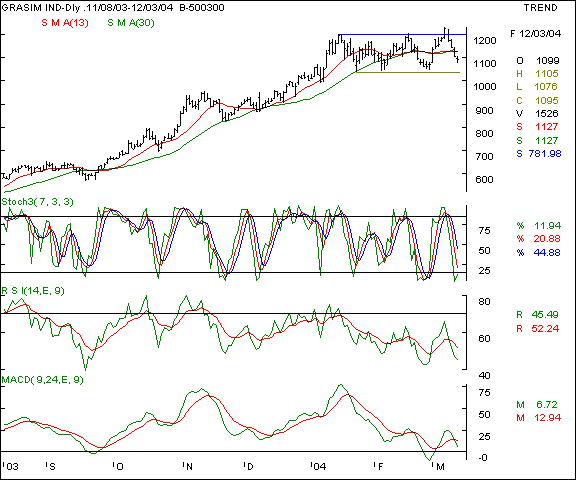The height and width of the screenshot is (480, 576).
Task: Click the RSI axis label 80
Action: 485,302
